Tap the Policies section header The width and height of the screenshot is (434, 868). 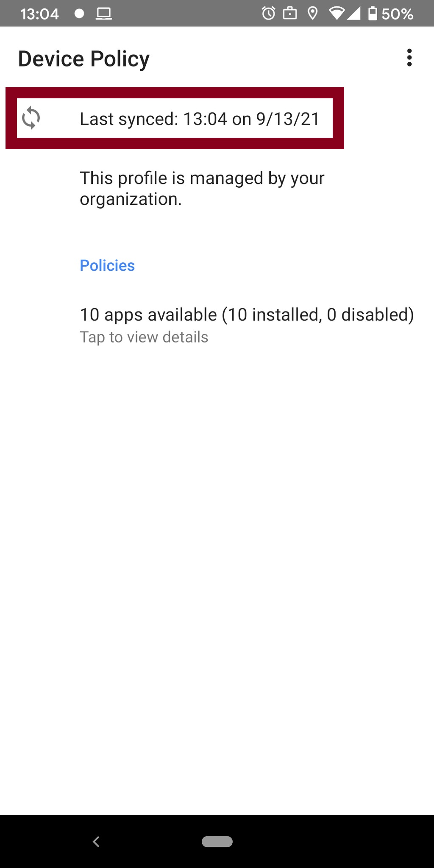pyautogui.click(x=107, y=266)
